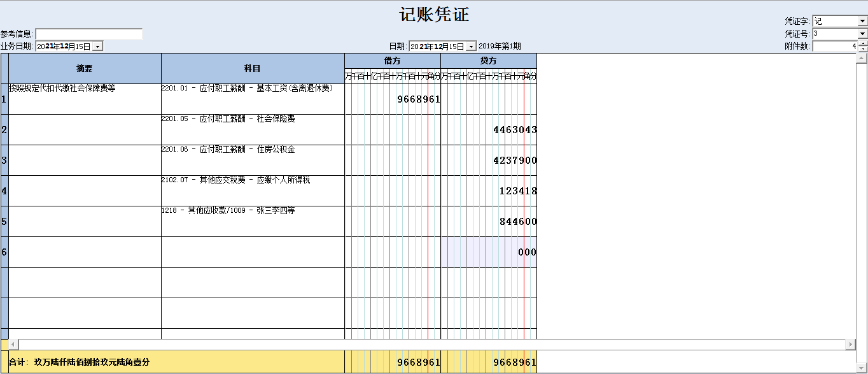
Task: Open the 业务日期 date dropdown
Action: point(97,47)
